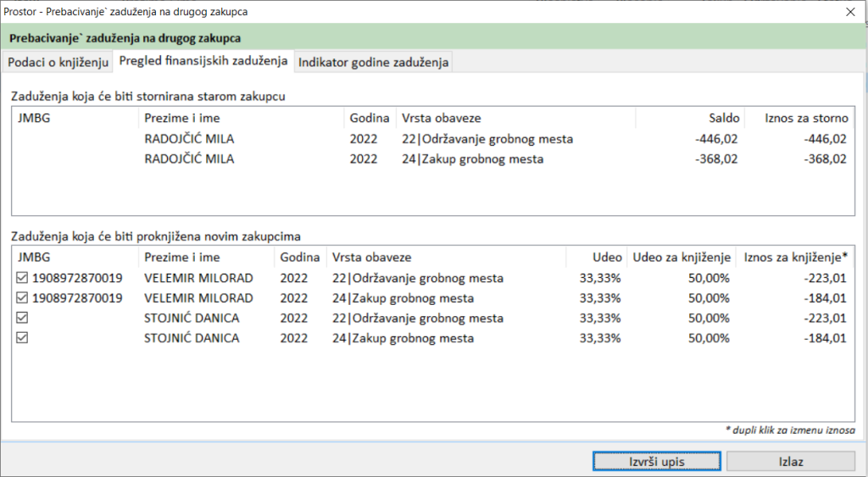Toggle checkbox for Stojnić Danica's Zakup grobnog mesta
868x477 pixels.
point(22,339)
